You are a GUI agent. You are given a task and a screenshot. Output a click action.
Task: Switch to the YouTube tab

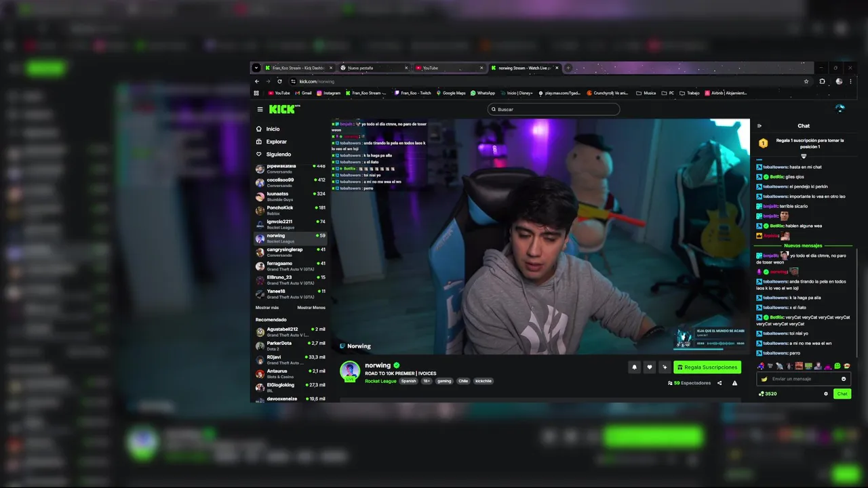click(x=449, y=68)
